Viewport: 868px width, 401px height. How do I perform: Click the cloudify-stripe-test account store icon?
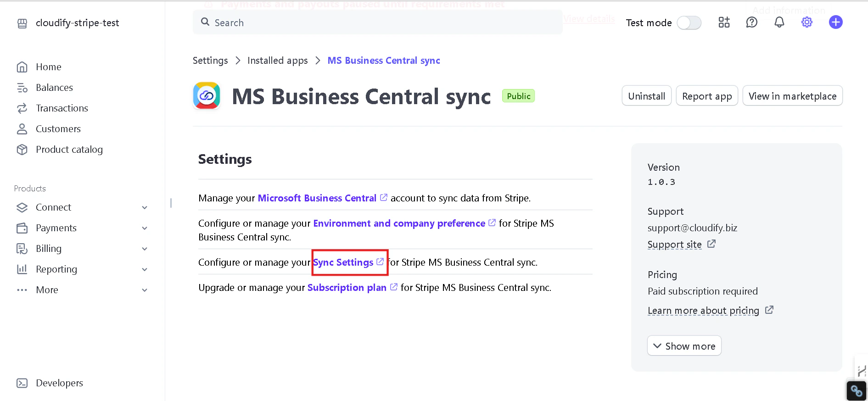pos(22,23)
